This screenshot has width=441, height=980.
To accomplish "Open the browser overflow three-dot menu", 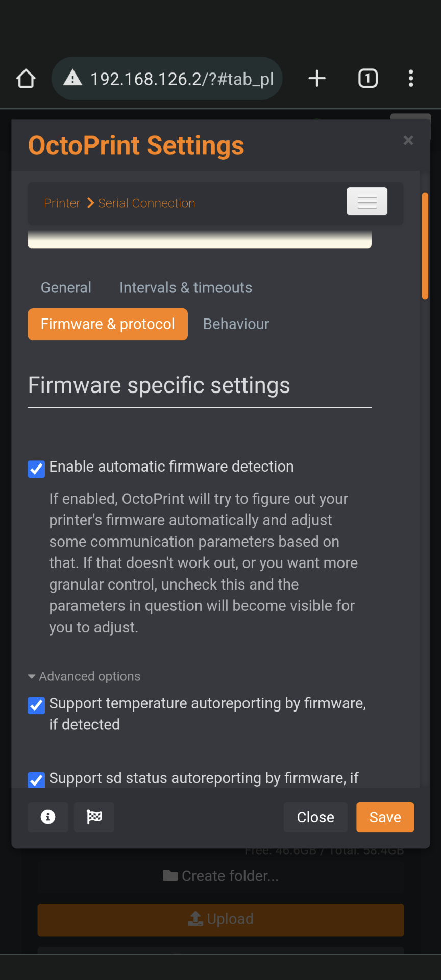I will click(x=411, y=78).
